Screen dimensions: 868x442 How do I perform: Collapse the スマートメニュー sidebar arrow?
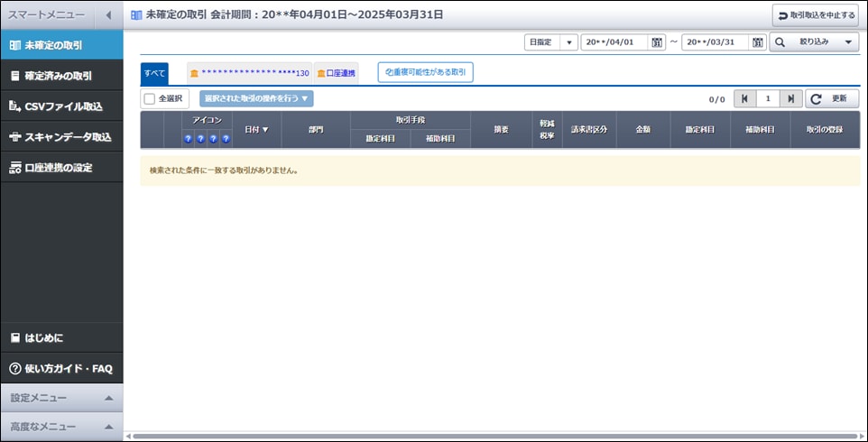pyautogui.click(x=108, y=15)
